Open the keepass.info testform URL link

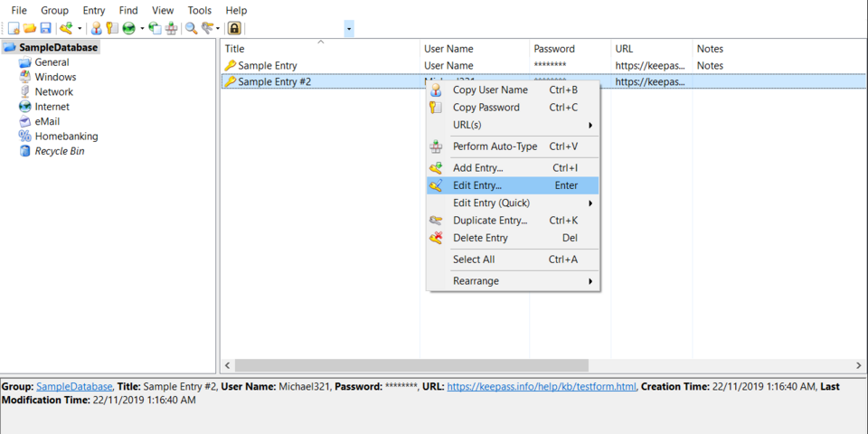pos(542,386)
